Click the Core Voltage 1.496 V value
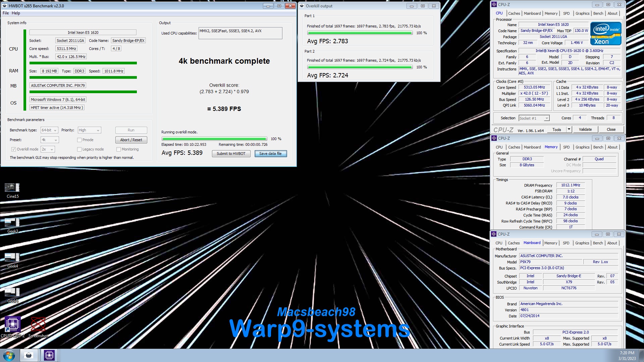Screen dimensions: 644x362 (x=577, y=43)
